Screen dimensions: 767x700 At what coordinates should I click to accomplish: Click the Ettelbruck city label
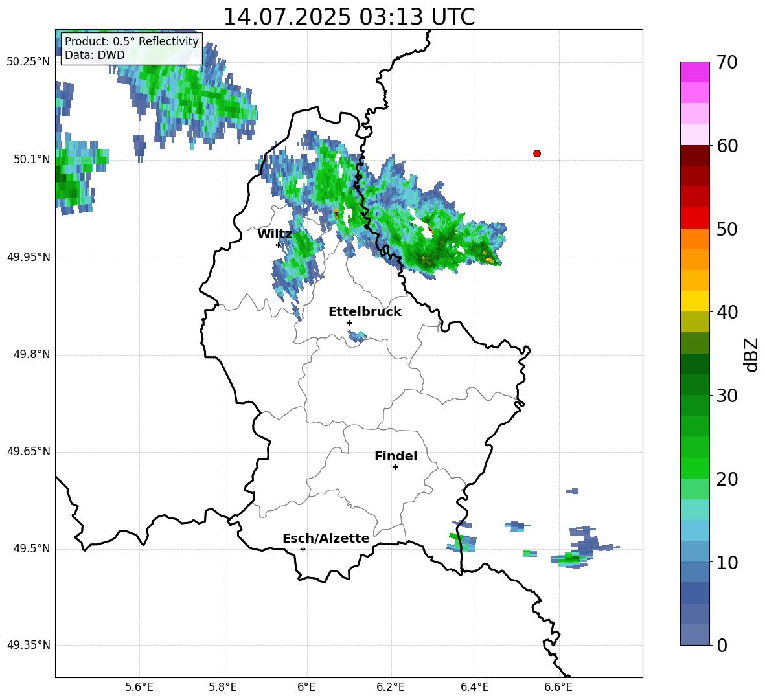(365, 312)
